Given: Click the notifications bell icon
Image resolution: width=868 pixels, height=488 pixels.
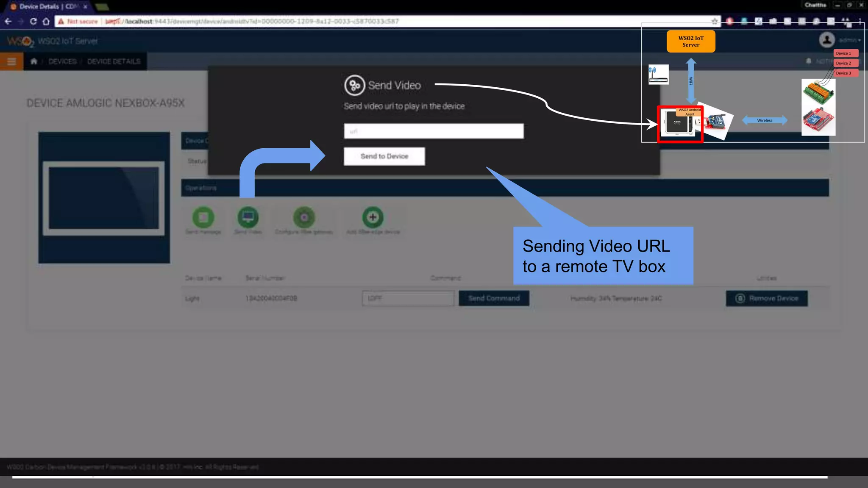Looking at the screenshot, I should [x=809, y=61].
